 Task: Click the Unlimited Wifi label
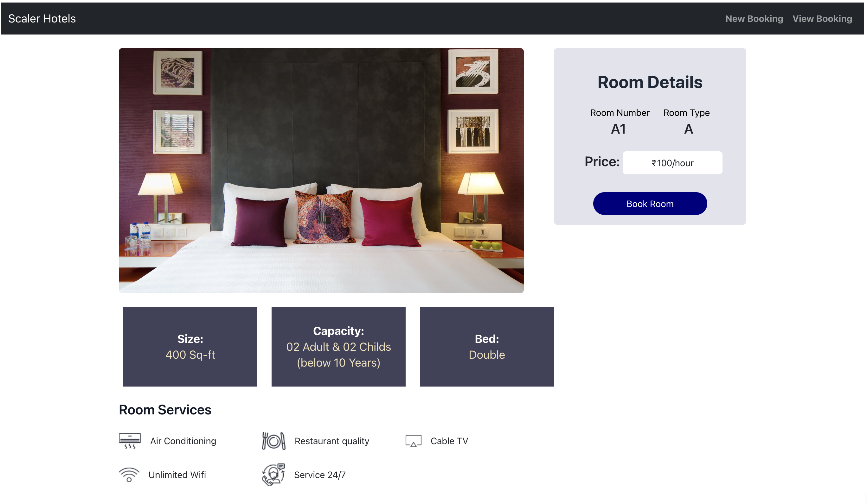pos(177,475)
